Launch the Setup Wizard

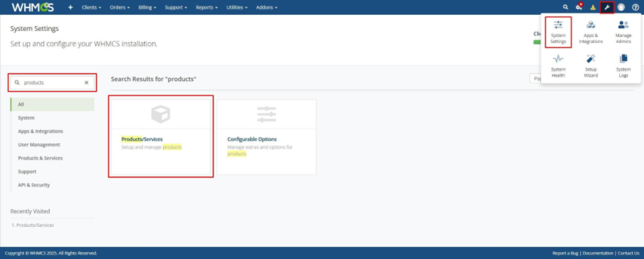[x=591, y=66]
